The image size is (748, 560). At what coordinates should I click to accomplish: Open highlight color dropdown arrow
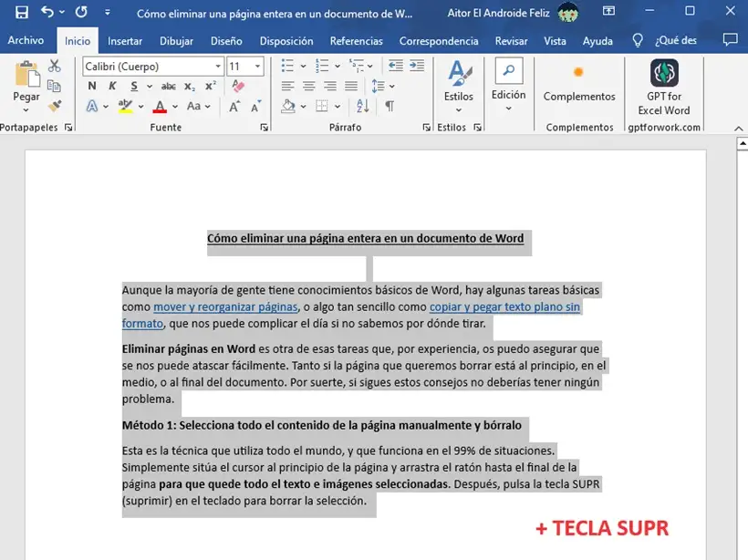click(140, 107)
